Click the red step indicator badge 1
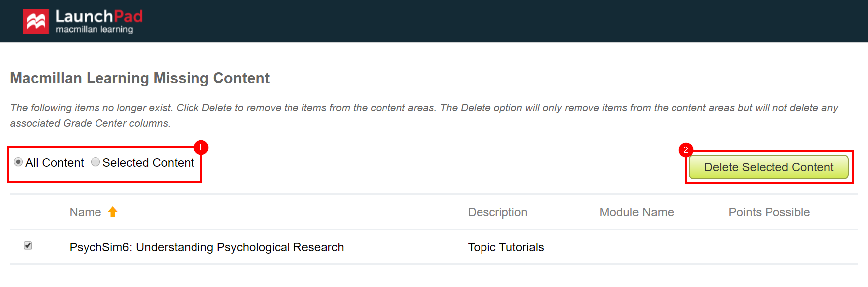 tap(201, 147)
